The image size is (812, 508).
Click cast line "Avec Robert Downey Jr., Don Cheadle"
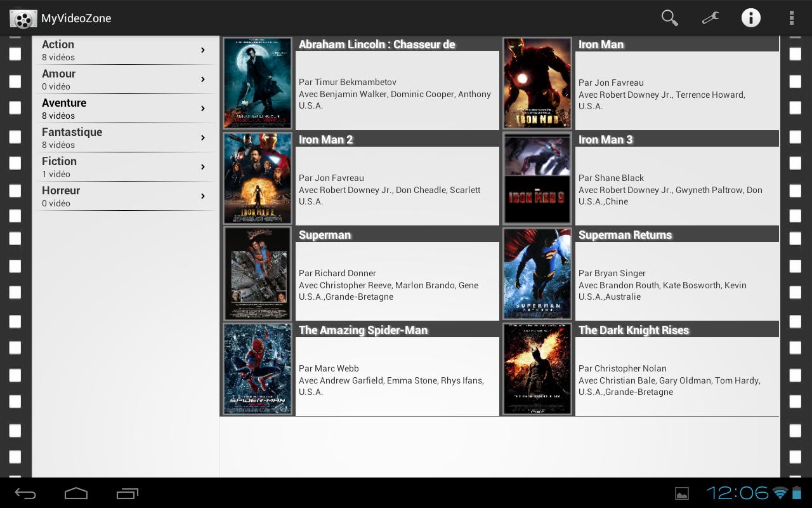coord(390,190)
